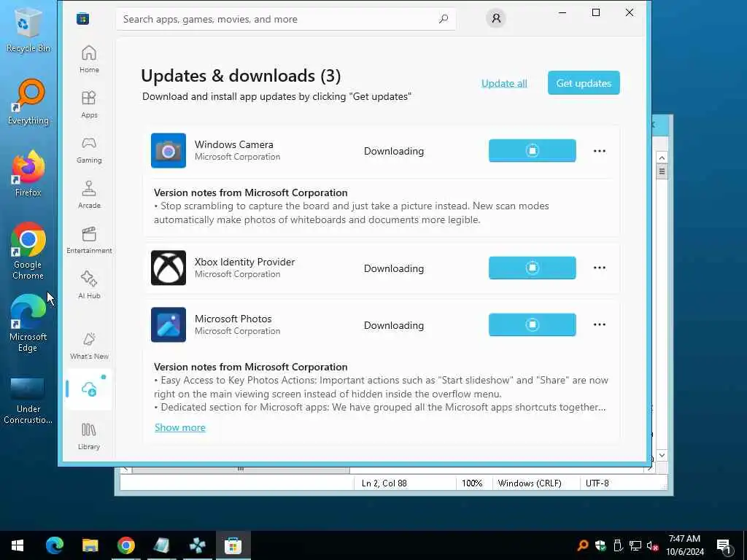The image size is (747, 560).
Task: Click the muted speaker tray icon
Action: (x=652, y=545)
